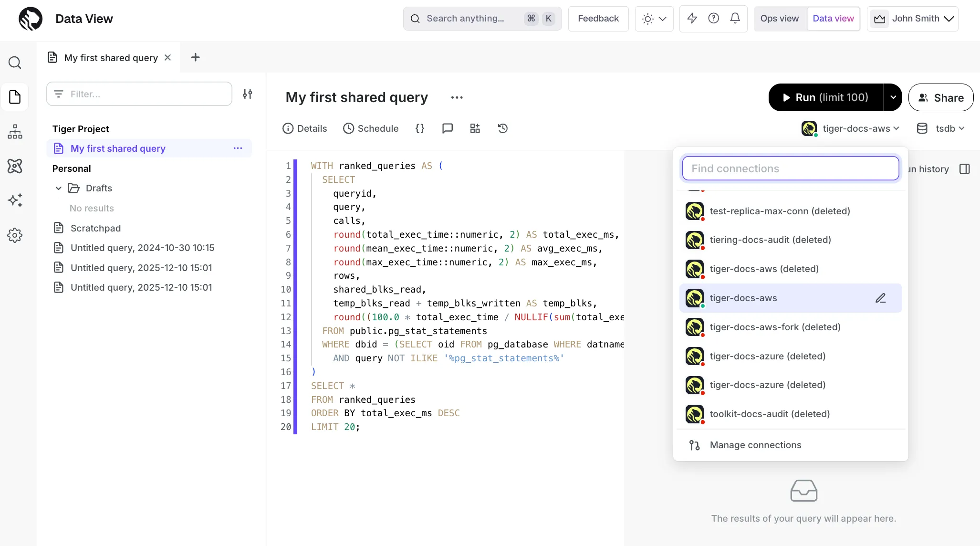Open tsdb database selector

(941, 128)
